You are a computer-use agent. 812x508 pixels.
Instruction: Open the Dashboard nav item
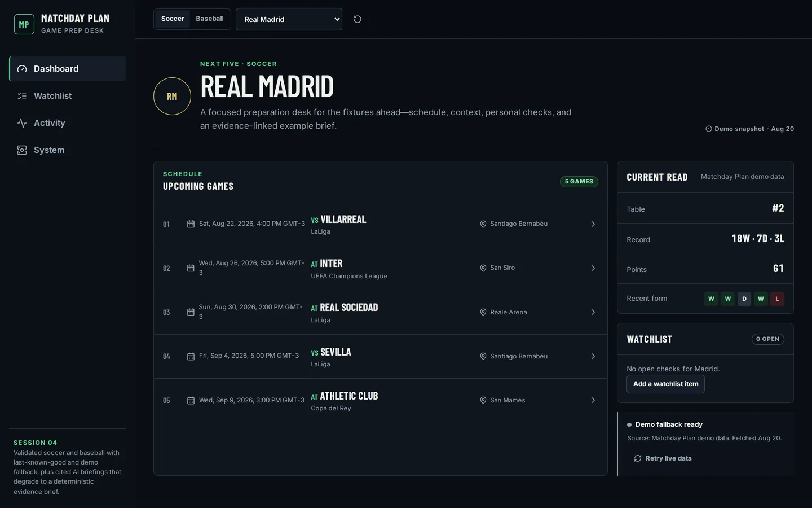pyautogui.click(x=67, y=69)
